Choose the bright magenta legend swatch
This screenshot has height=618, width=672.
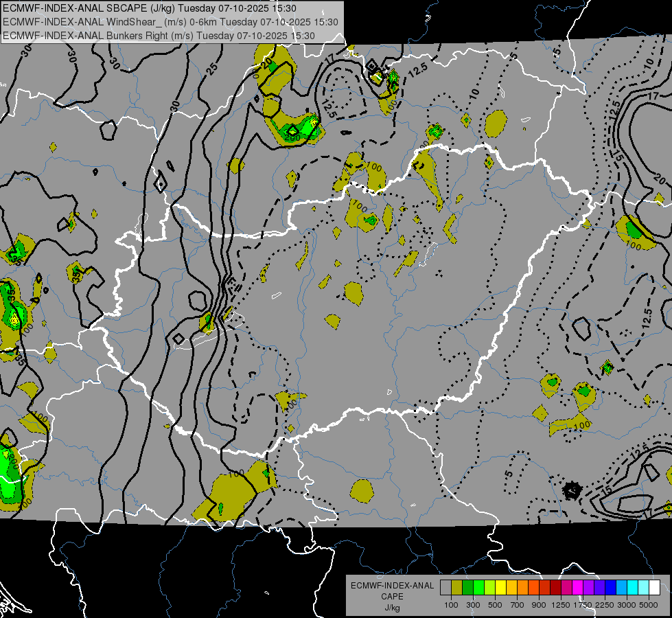click(x=578, y=588)
